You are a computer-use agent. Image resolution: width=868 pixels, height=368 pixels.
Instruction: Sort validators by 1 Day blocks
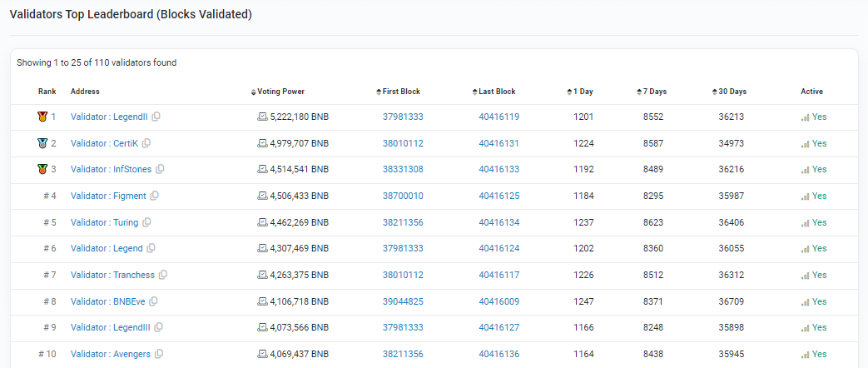(582, 92)
